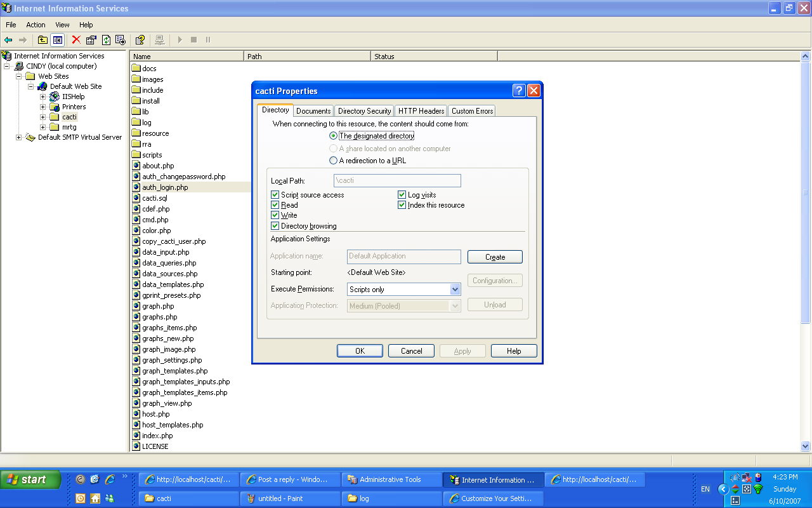Select 'A redirection to a URL' radio button
The height and width of the screenshot is (508, 812).
[334, 161]
